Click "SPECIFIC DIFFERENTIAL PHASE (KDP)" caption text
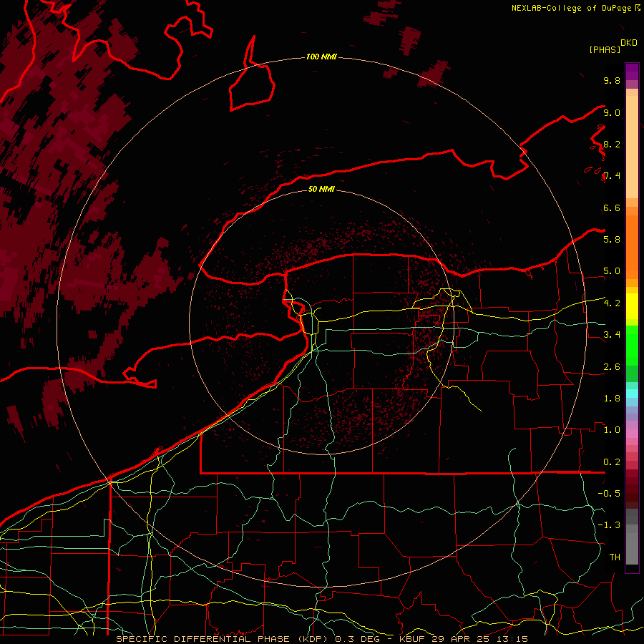 [223, 639]
